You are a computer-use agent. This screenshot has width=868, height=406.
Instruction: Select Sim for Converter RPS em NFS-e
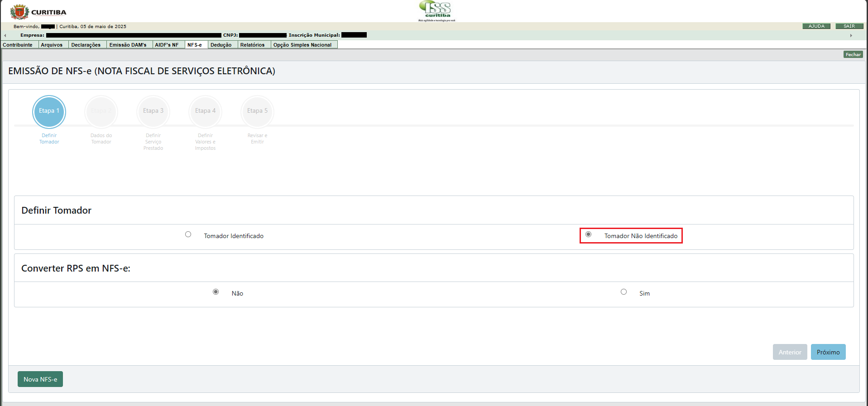(x=624, y=292)
